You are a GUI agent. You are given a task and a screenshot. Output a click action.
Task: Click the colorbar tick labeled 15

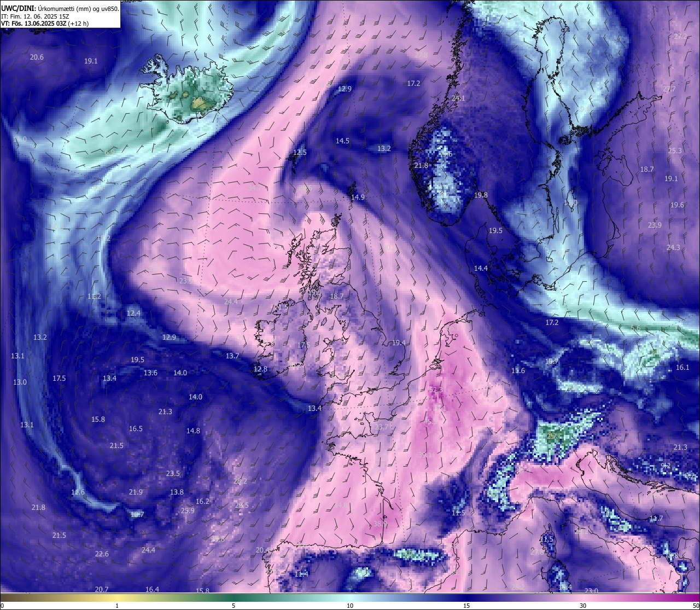pyautogui.click(x=466, y=606)
